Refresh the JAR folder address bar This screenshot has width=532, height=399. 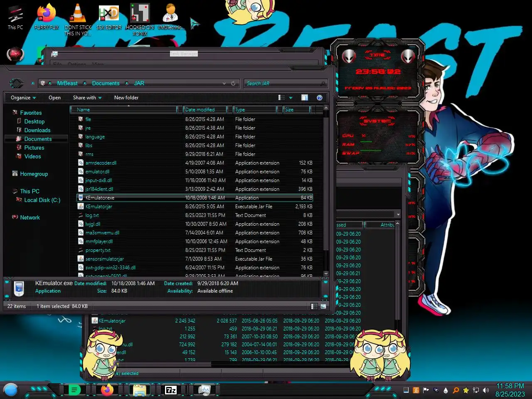pos(233,84)
